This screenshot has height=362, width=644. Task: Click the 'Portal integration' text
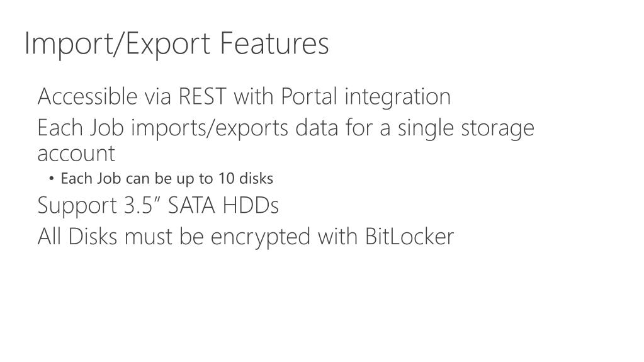coord(366,97)
